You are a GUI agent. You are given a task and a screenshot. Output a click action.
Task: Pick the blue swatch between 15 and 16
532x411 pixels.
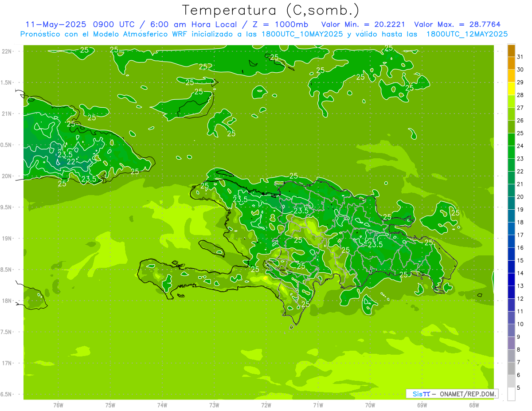coord(511,254)
